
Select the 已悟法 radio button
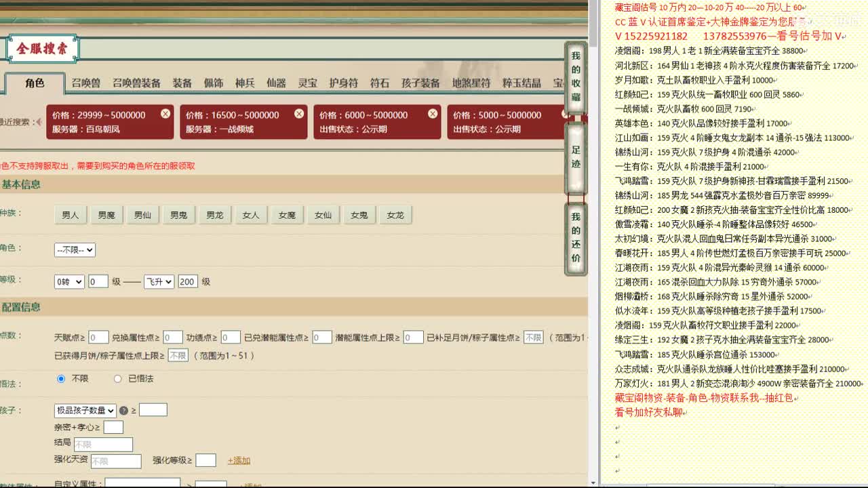pyautogui.click(x=117, y=378)
